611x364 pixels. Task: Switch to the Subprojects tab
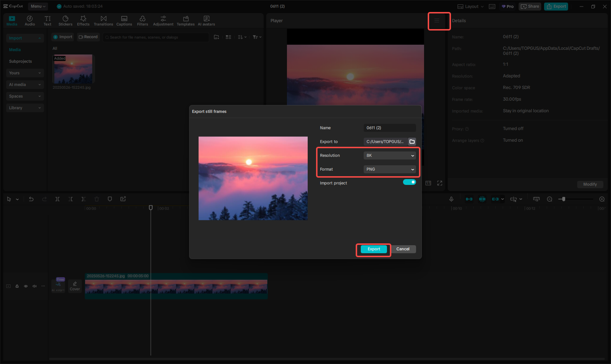20,61
